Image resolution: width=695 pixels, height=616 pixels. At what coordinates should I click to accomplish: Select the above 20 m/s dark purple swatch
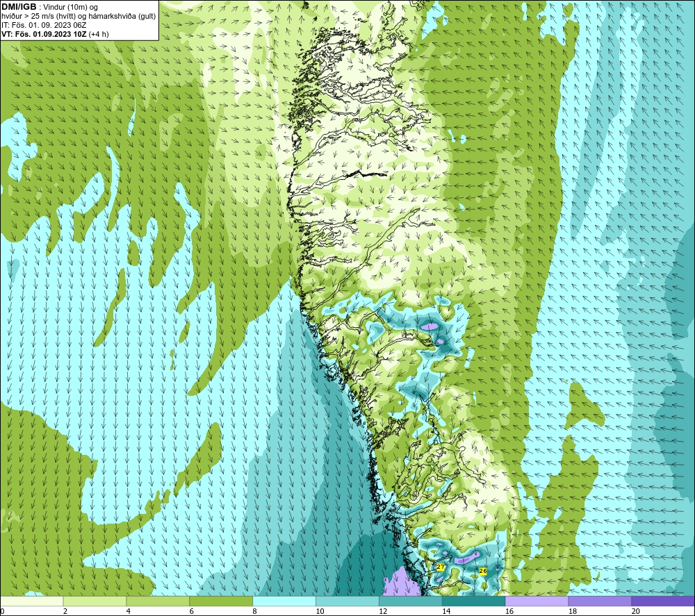tap(663, 601)
